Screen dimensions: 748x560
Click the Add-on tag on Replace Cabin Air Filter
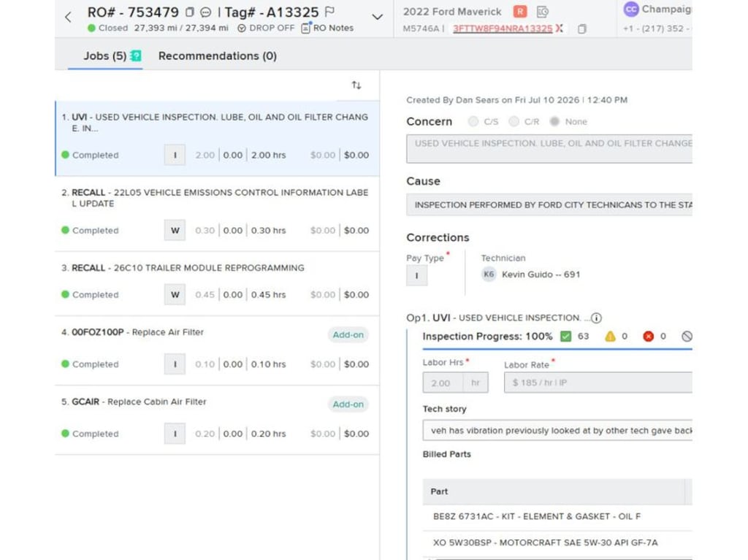[x=348, y=404]
